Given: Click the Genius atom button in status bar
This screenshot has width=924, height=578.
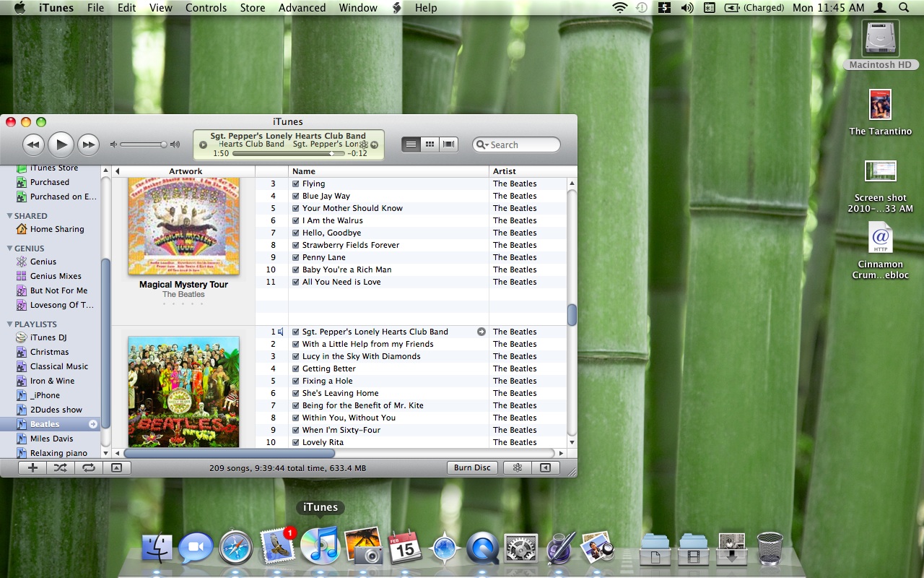Looking at the screenshot, I should point(518,467).
